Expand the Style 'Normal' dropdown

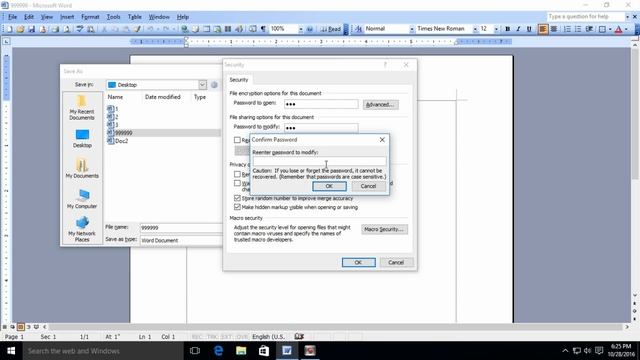411,29
